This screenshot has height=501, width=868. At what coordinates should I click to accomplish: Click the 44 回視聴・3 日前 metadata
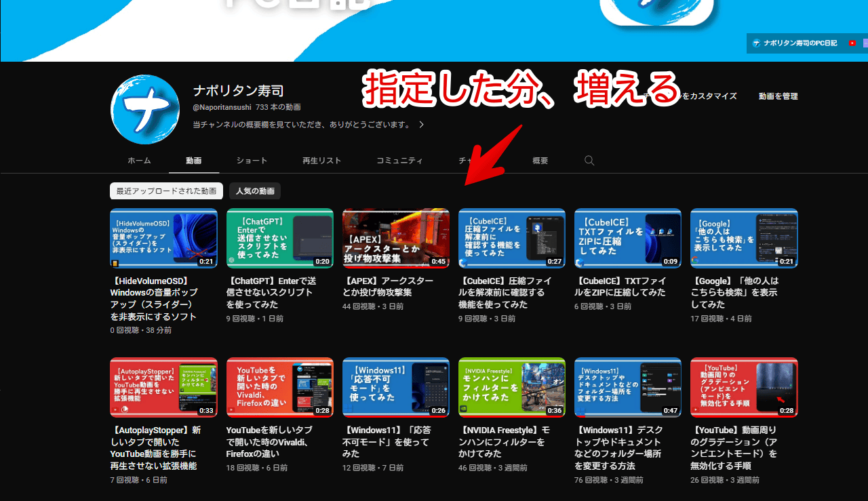(x=372, y=306)
